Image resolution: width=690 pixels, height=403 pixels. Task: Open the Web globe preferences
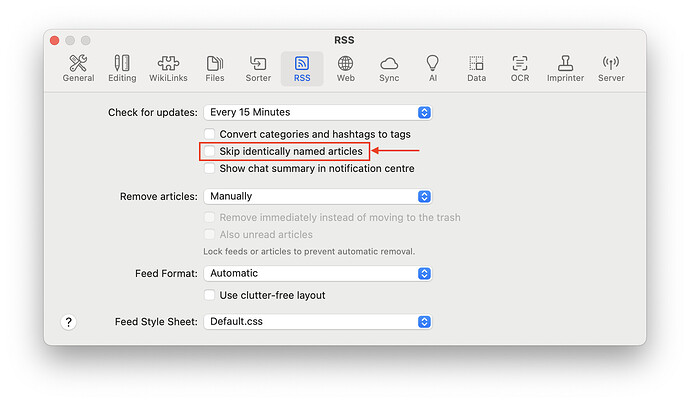pyautogui.click(x=345, y=69)
